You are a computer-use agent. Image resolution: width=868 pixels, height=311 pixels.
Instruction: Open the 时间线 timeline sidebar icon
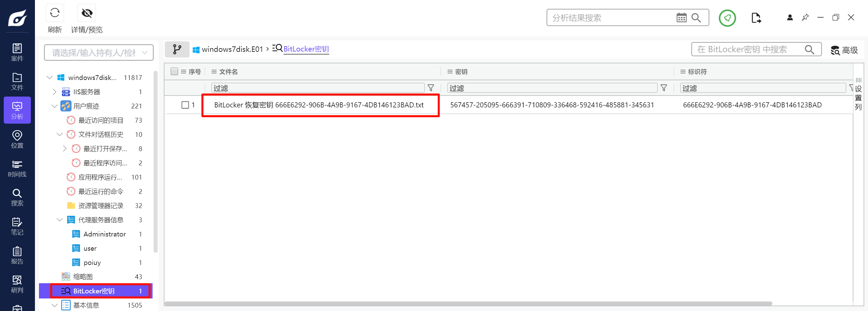pyautogui.click(x=17, y=168)
